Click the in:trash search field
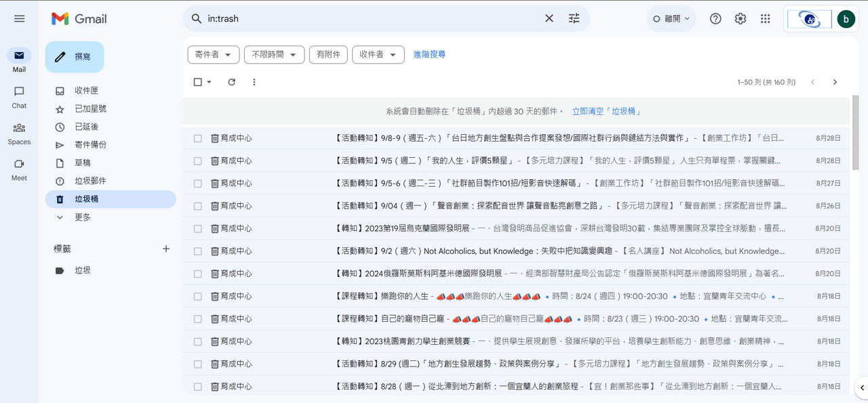Image resolution: width=868 pixels, height=403 pixels. click(372, 18)
